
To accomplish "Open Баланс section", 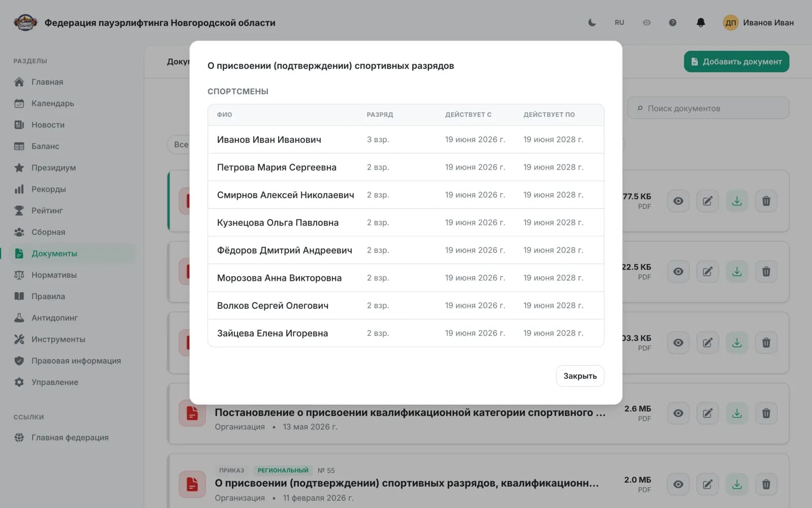I will [x=45, y=146].
